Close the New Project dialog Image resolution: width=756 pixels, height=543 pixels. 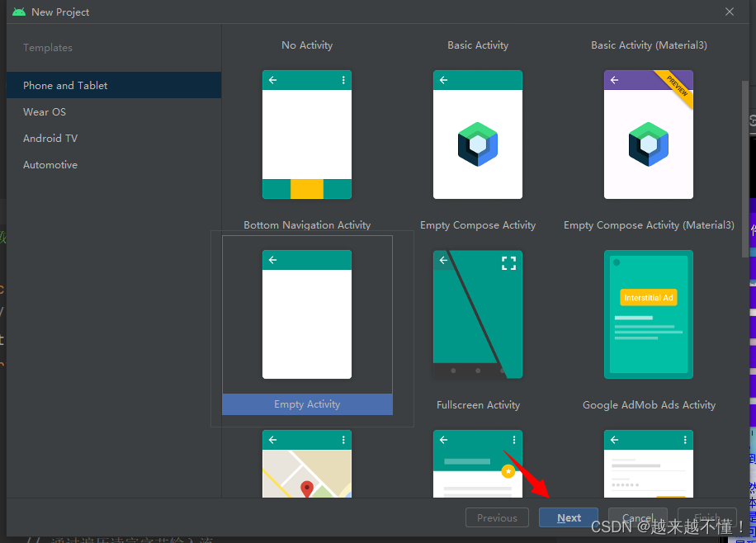tap(730, 12)
